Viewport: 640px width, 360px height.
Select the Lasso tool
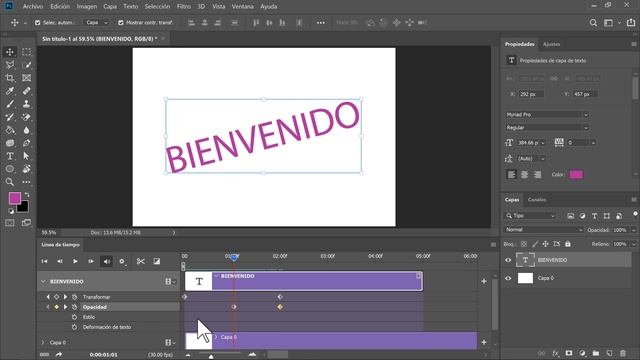coord(10,65)
